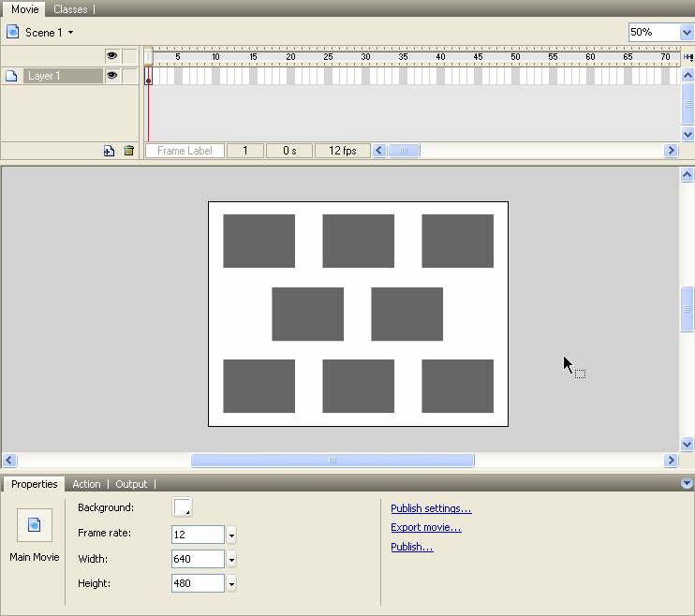
Task: Open Publish settings link
Action: [x=431, y=508]
